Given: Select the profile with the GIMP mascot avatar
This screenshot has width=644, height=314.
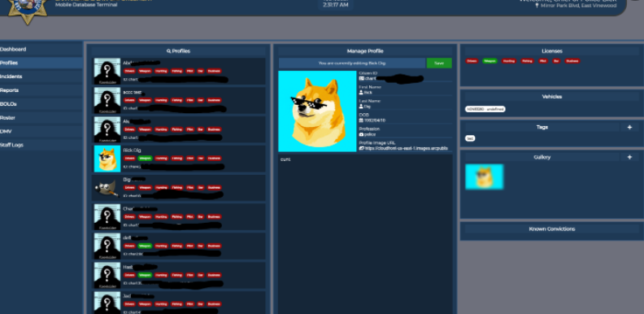Looking at the screenshot, I should 107,188.
